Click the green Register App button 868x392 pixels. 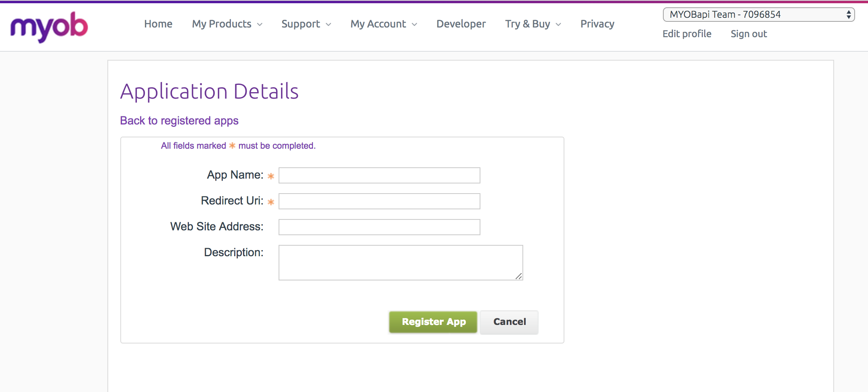point(433,322)
